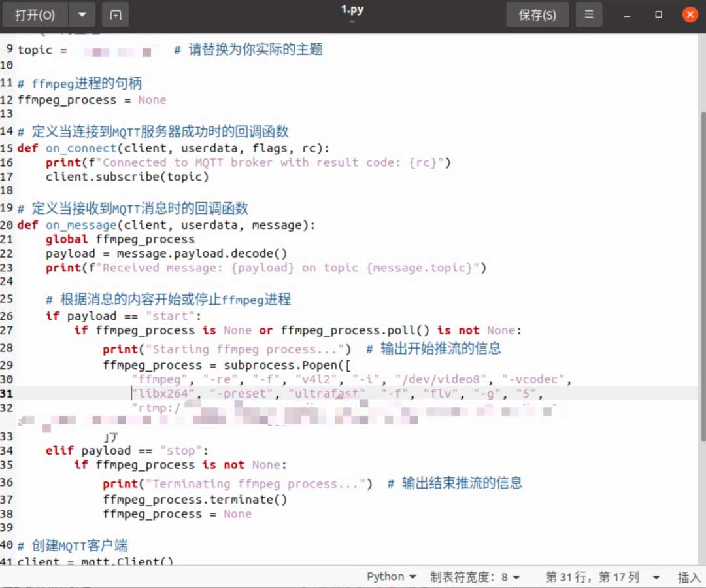Minimize the gedit window
Screen dimensions: 706x588
coord(626,14)
